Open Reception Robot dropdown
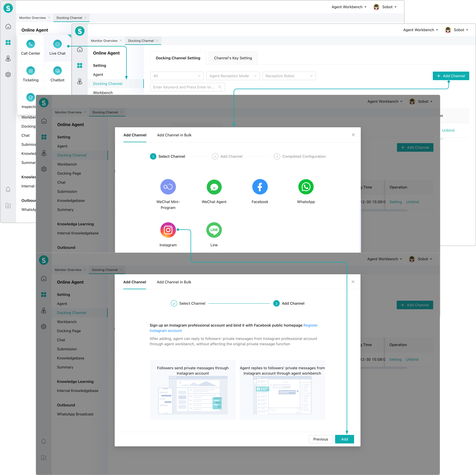 coord(289,76)
